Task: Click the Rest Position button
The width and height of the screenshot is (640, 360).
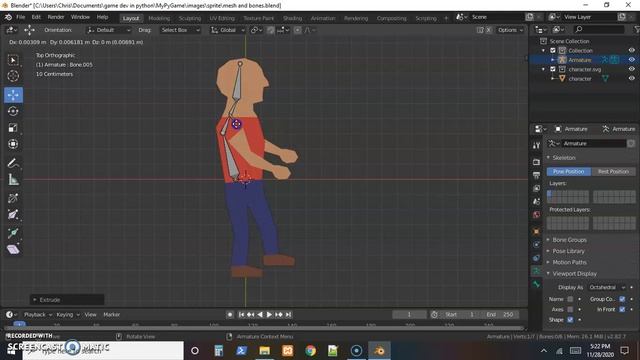Action: click(613, 171)
